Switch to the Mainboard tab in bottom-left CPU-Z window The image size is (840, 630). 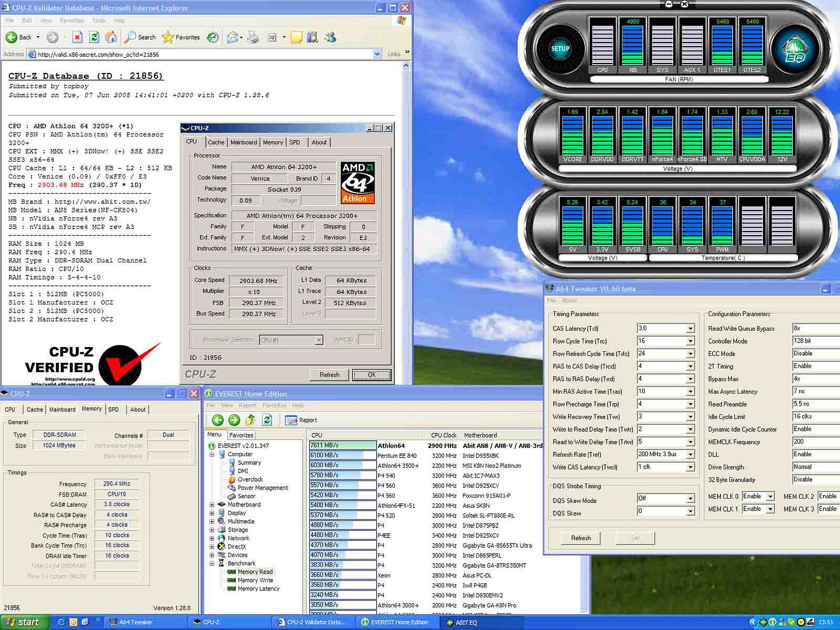62,409
